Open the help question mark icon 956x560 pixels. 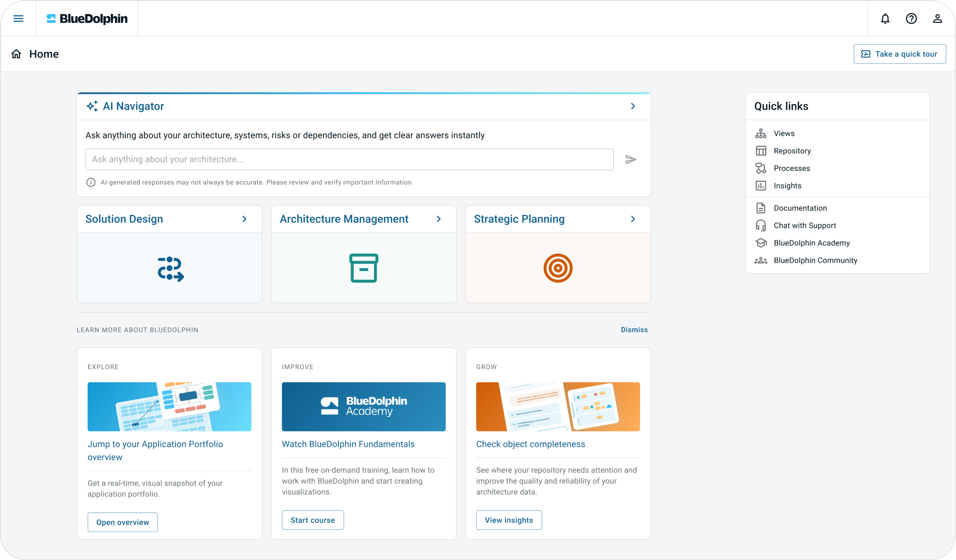[911, 19]
